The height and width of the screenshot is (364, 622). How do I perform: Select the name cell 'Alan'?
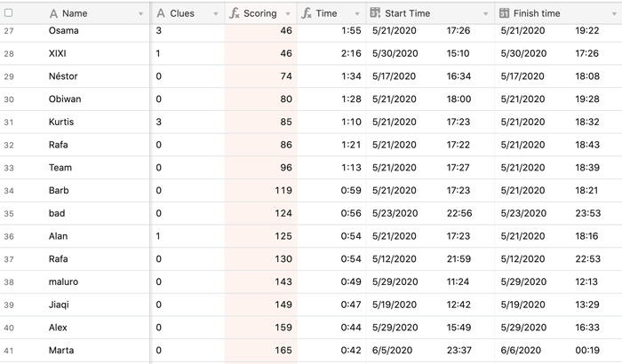tap(58, 236)
